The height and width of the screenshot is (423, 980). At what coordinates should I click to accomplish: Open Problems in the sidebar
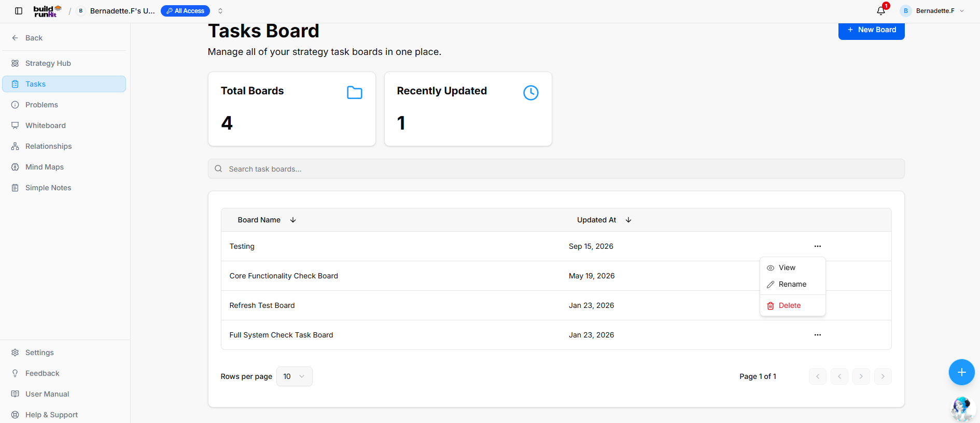(x=64, y=105)
